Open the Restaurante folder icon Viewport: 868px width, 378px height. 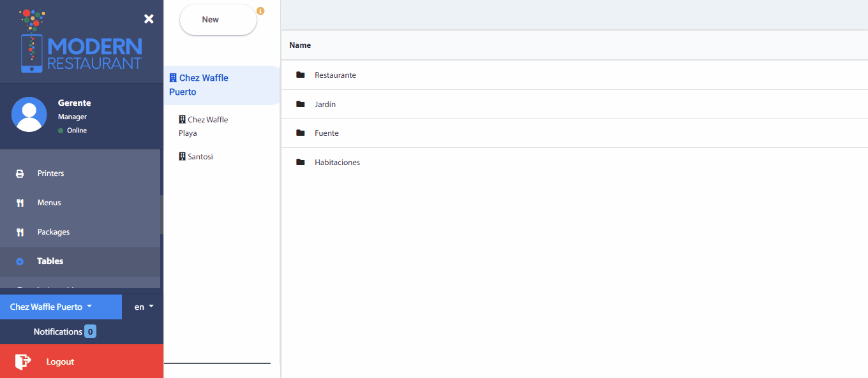(x=301, y=75)
